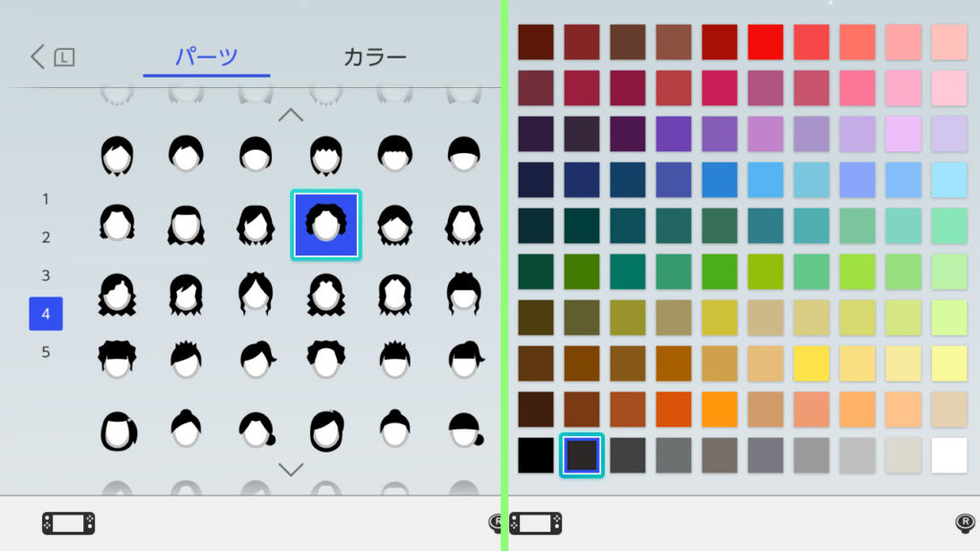The height and width of the screenshot is (551, 980).
Task: Switch to the パーツ tab
Action: 207,56
